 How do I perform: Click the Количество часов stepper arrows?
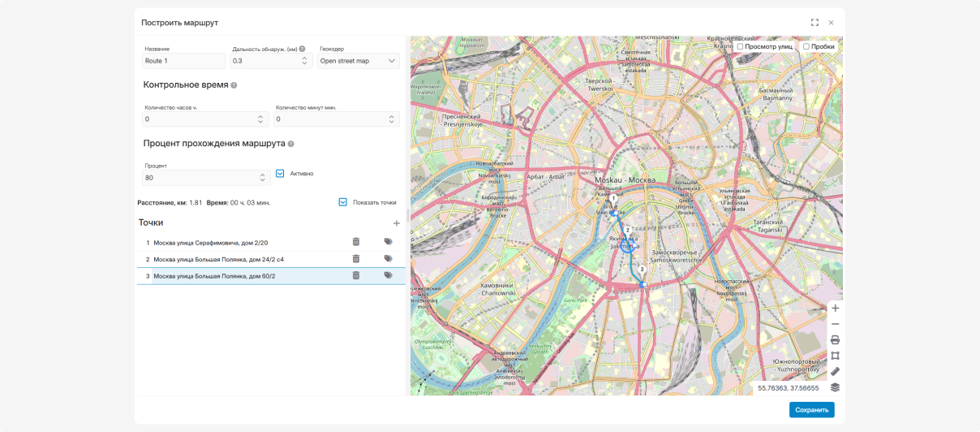(x=260, y=119)
